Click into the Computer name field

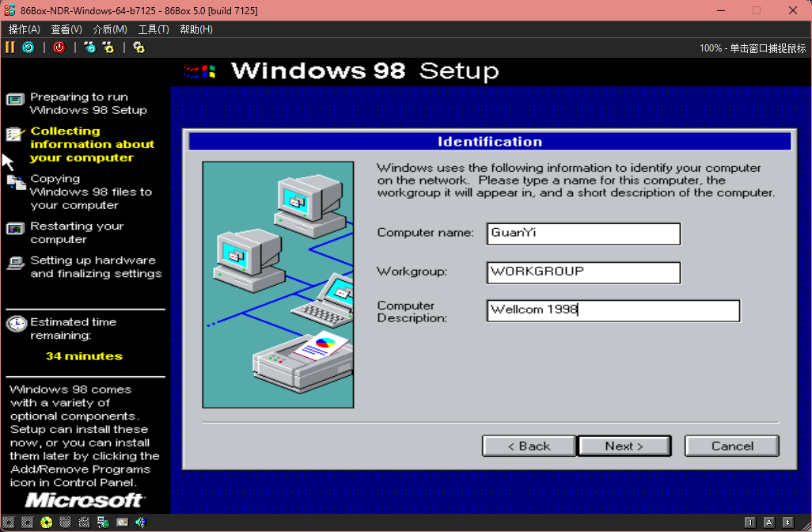coord(583,234)
